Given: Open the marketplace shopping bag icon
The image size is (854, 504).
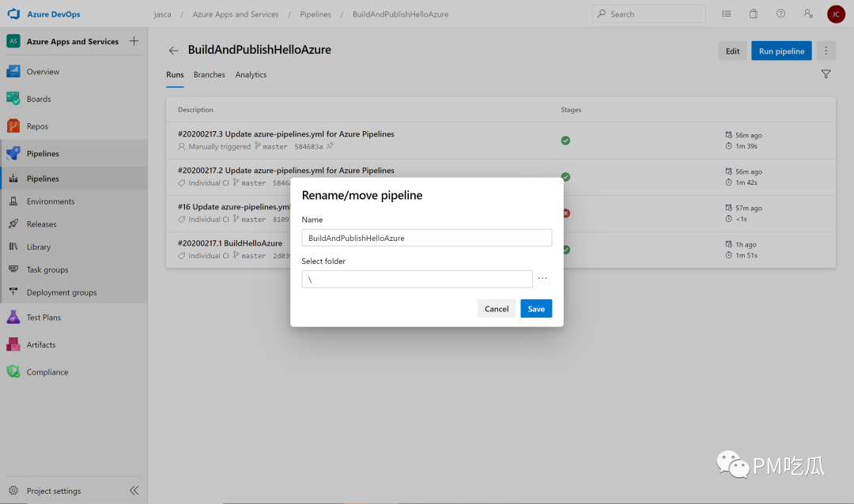Looking at the screenshot, I should (754, 13).
